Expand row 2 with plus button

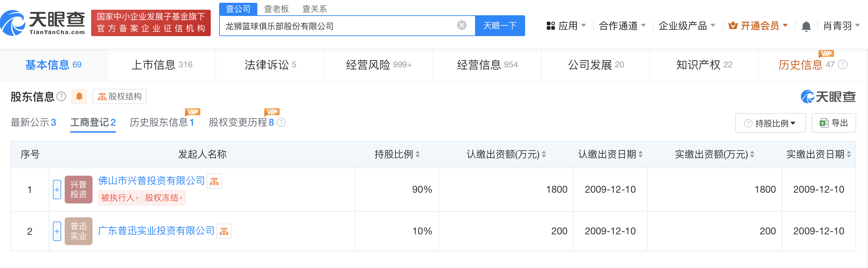tap(57, 231)
